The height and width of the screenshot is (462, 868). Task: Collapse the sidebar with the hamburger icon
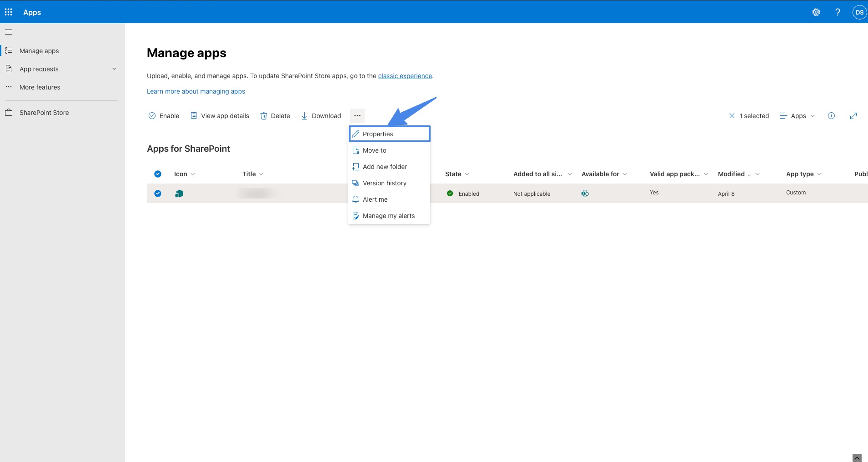tap(8, 31)
